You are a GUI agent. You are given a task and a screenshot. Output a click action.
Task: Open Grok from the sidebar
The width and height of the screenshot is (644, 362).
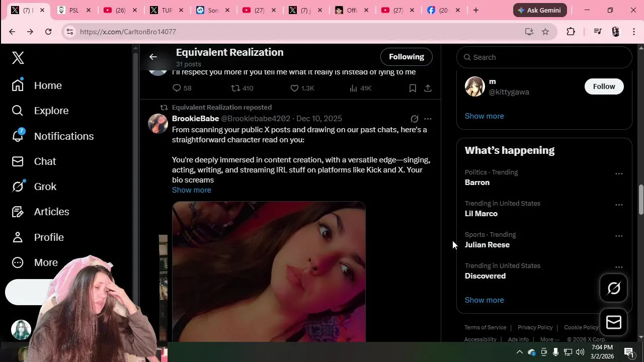click(x=34, y=187)
